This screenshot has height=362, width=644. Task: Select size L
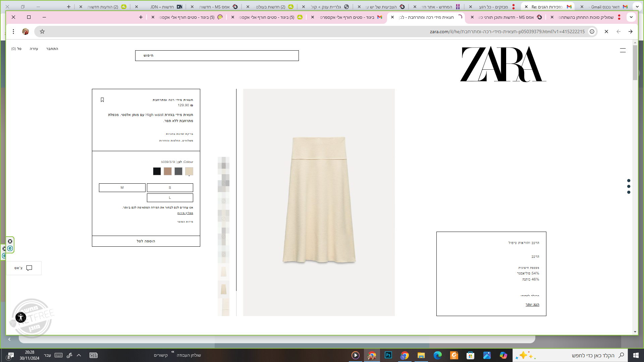point(170,198)
